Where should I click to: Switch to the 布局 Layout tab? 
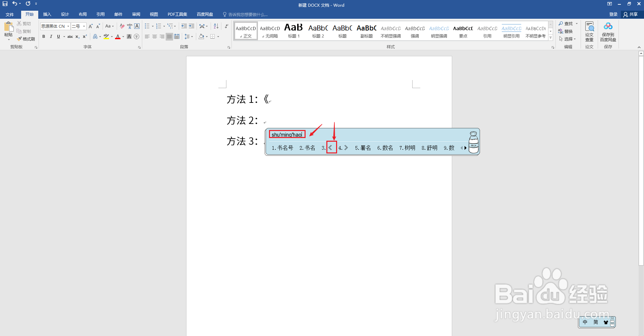pyautogui.click(x=83, y=14)
